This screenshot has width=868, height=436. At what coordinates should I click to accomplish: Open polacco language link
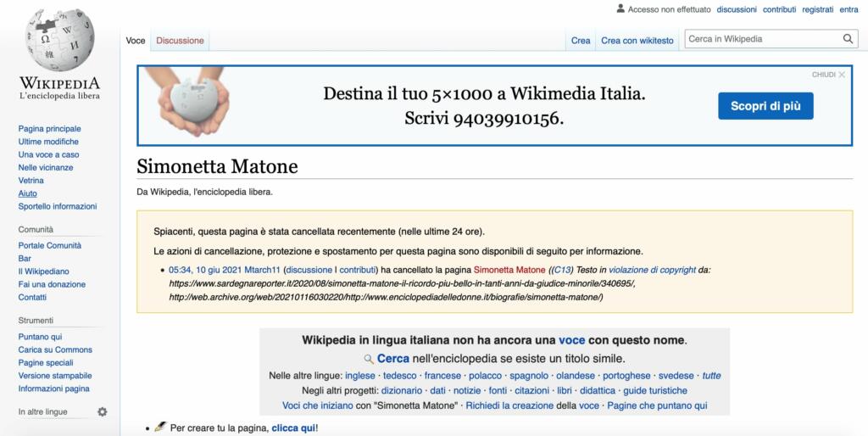click(x=486, y=376)
